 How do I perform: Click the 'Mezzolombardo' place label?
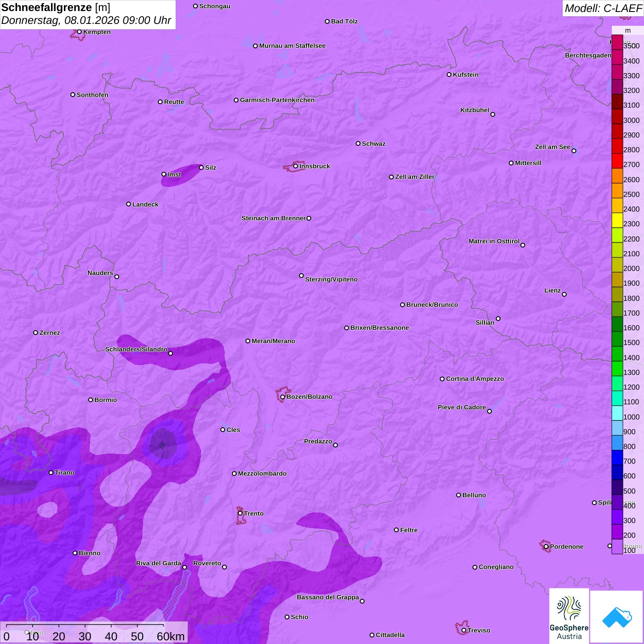click(262, 473)
